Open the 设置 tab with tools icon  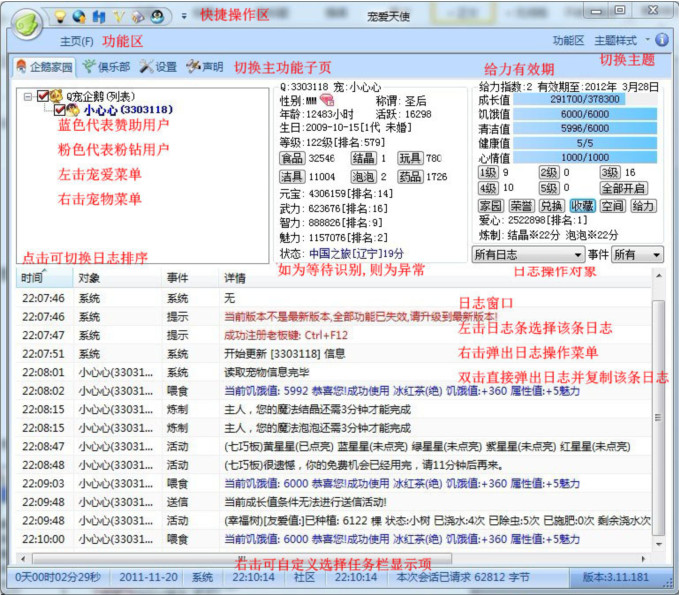[x=158, y=67]
